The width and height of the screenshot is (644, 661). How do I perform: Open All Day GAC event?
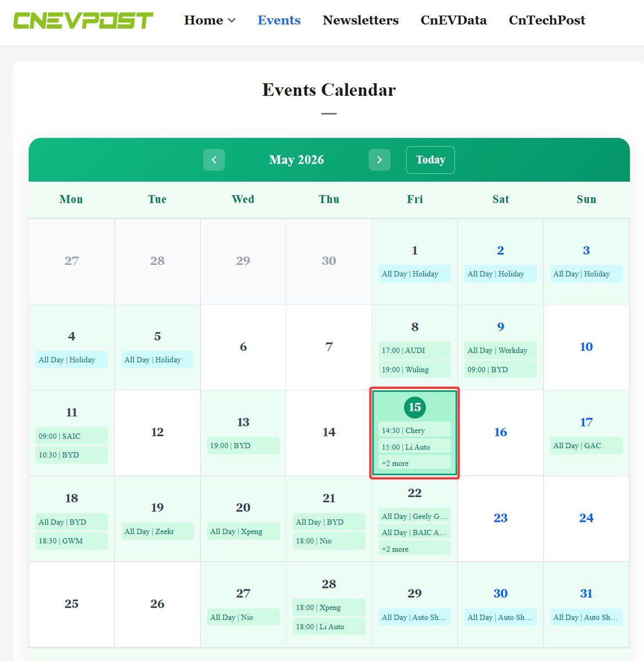[586, 446]
